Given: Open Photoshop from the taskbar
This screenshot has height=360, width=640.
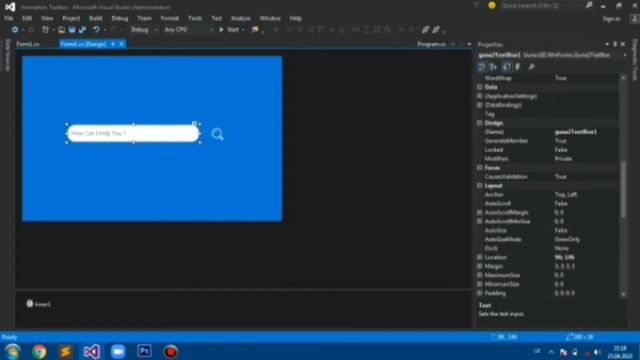Looking at the screenshot, I should [144, 351].
